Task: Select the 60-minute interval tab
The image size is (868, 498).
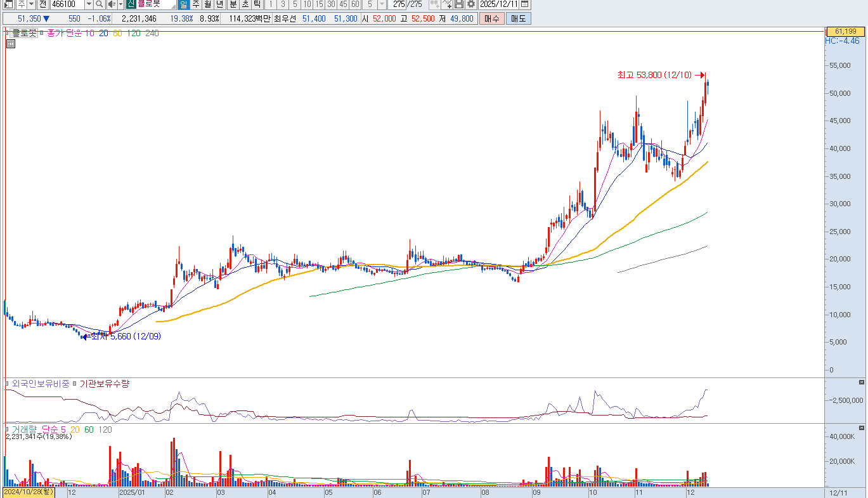Action: tap(355, 4)
